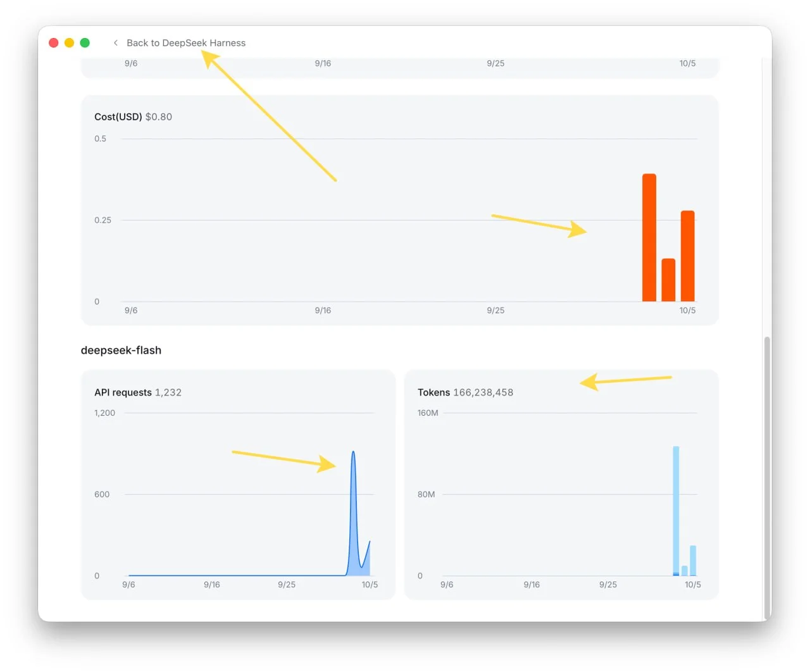Click the "9/16" date under Cost chart
This screenshot has width=810, height=672.
click(x=323, y=311)
